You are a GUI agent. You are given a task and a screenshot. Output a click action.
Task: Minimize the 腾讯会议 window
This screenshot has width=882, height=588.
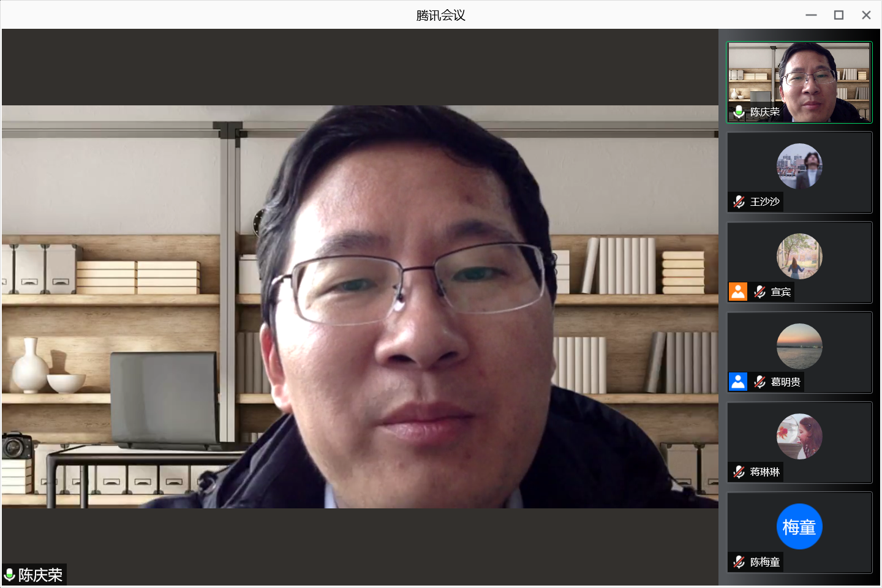(x=811, y=15)
